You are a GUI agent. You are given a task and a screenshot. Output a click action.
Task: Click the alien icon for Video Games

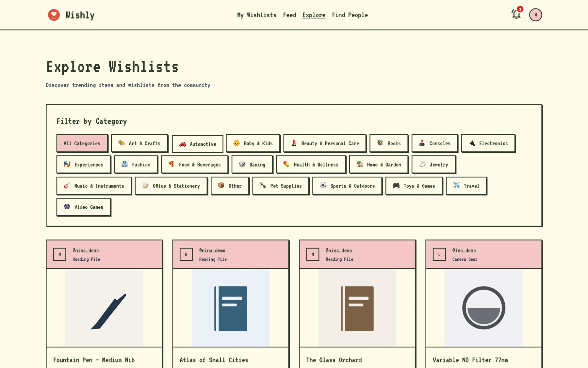pos(67,207)
